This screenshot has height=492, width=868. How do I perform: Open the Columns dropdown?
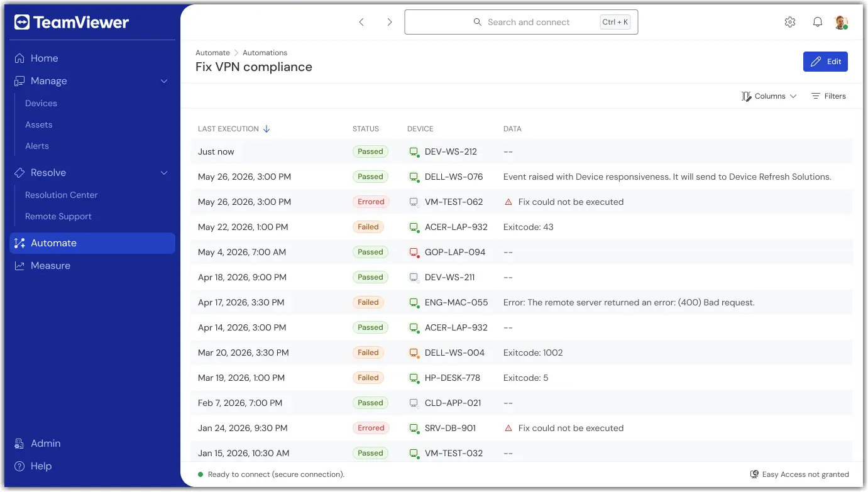pyautogui.click(x=769, y=96)
